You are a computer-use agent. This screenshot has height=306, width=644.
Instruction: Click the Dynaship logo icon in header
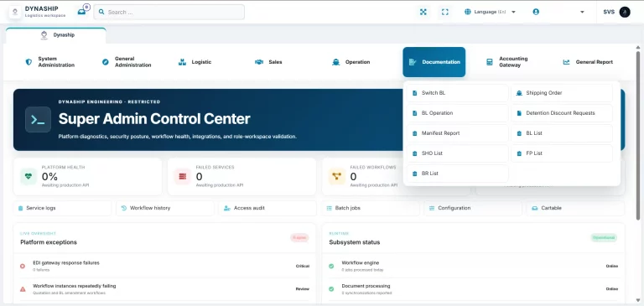tap(15, 12)
